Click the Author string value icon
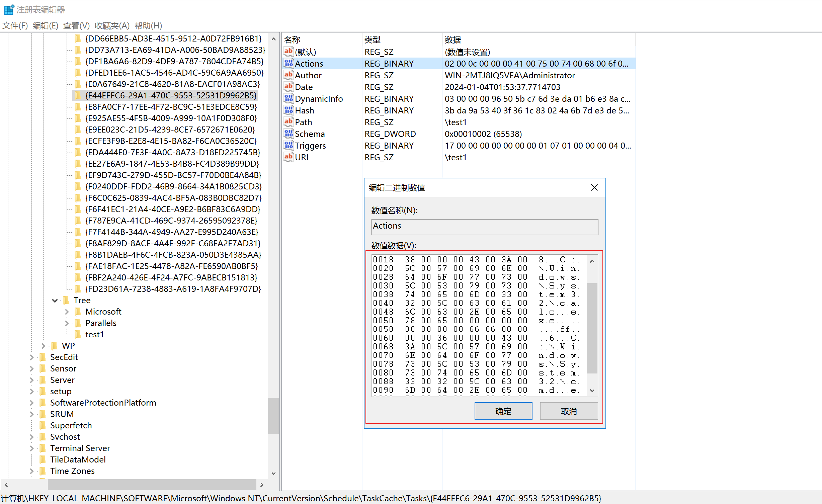This screenshot has height=504, width=822. [x=289, y=75]
